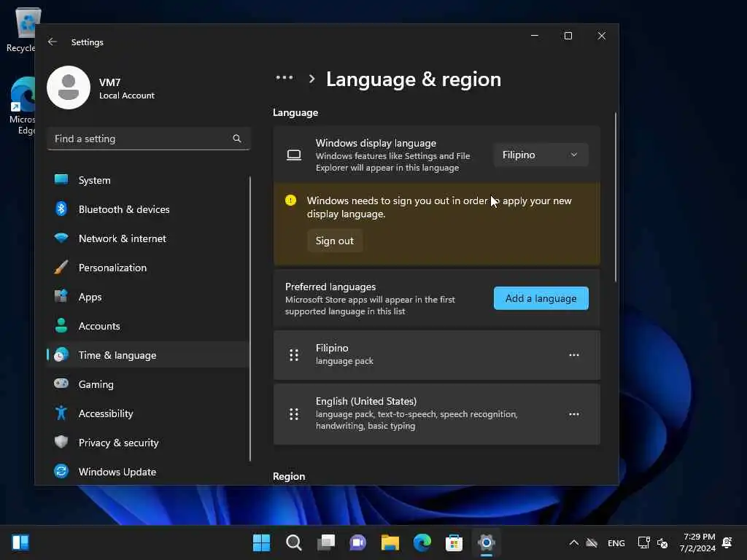Click the Region heading

289,476
